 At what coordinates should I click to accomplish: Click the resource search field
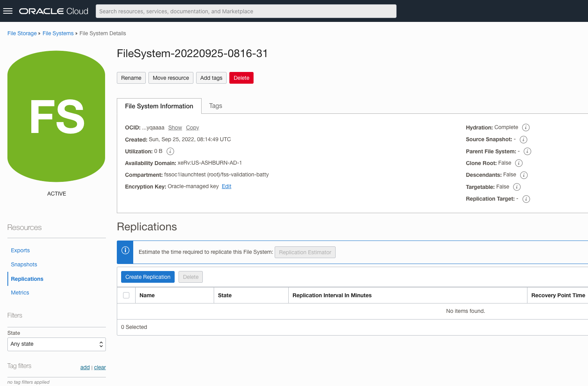coord(246,11)
